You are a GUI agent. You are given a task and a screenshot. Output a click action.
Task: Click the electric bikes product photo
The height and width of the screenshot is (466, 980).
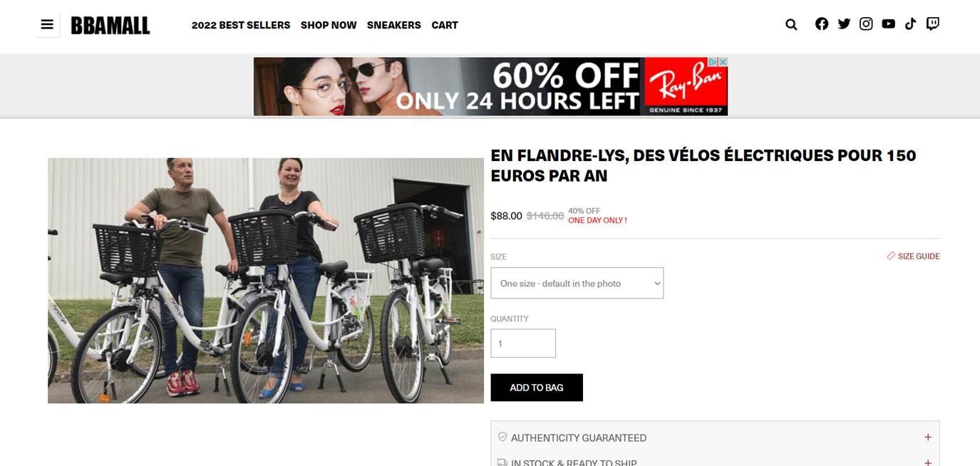click(266, 281)
